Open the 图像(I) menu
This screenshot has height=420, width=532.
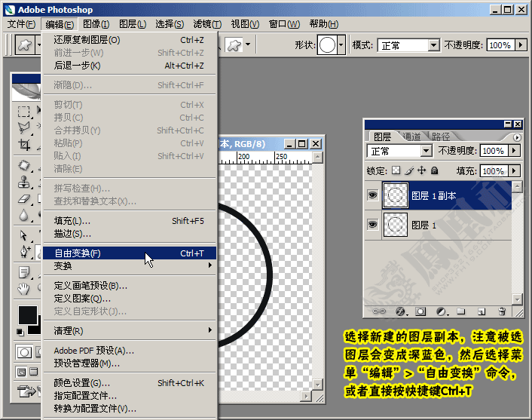(x=96, y=24)
